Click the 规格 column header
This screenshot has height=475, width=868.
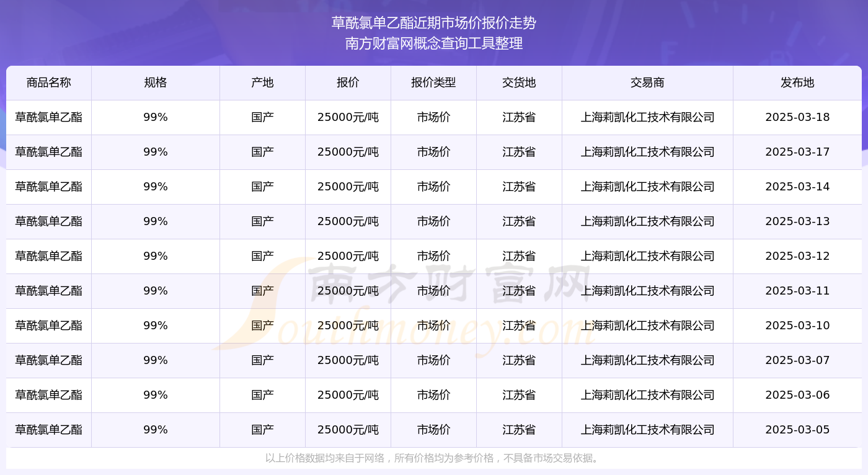pyautogui.click(x=156, y=82)
